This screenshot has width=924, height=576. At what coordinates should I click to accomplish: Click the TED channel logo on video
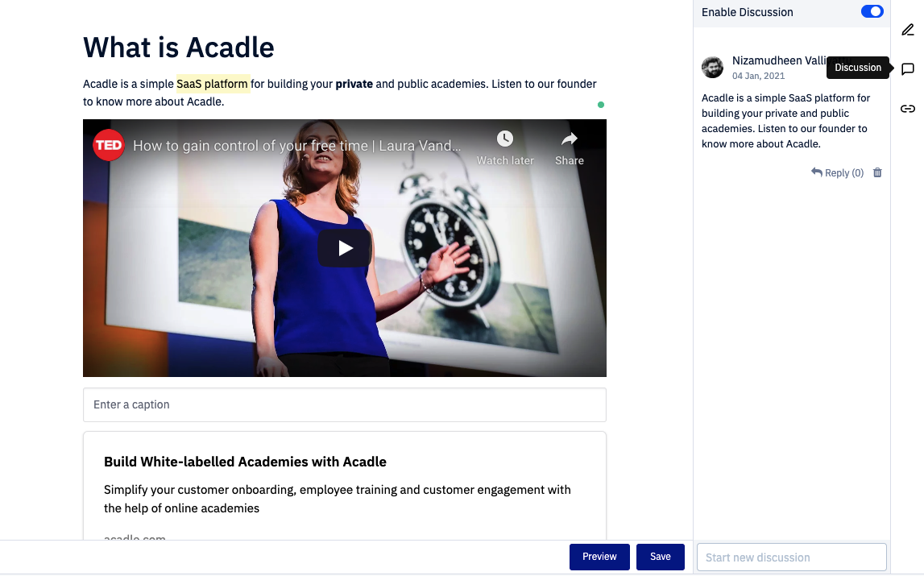pos(109,145)
